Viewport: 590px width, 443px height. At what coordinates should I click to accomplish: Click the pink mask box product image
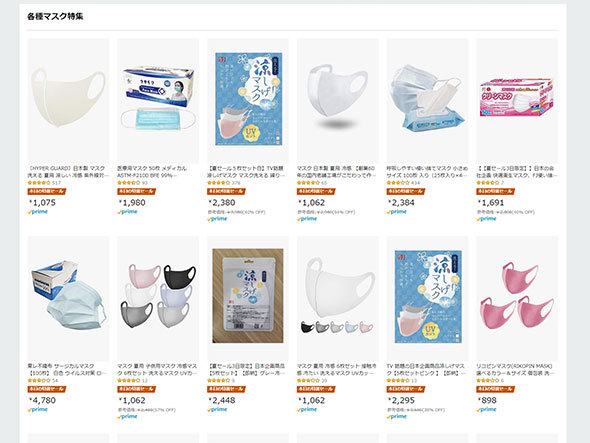tap(517, 100)
